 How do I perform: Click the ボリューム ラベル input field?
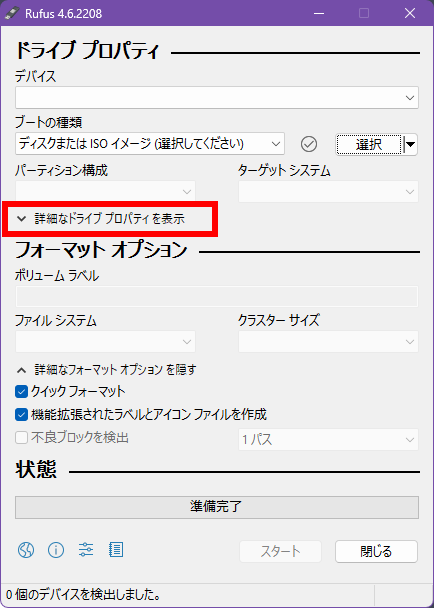[x=217, y=297]
